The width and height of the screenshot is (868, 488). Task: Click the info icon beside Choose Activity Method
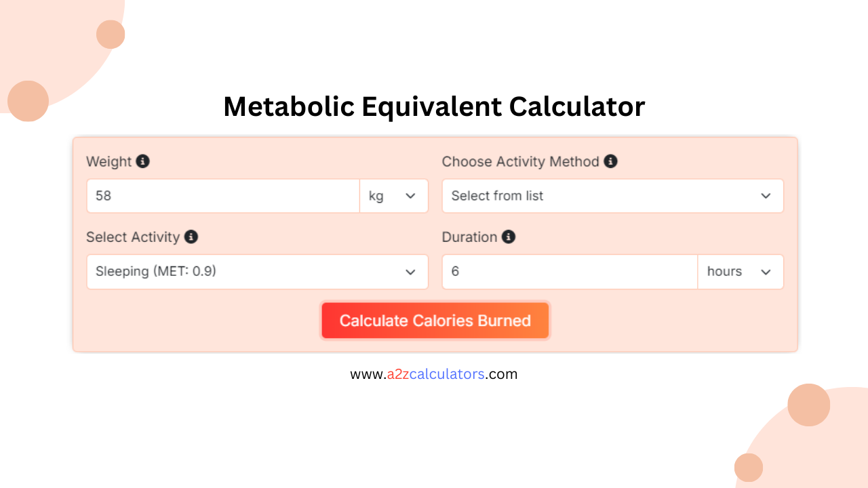point(610,161)
